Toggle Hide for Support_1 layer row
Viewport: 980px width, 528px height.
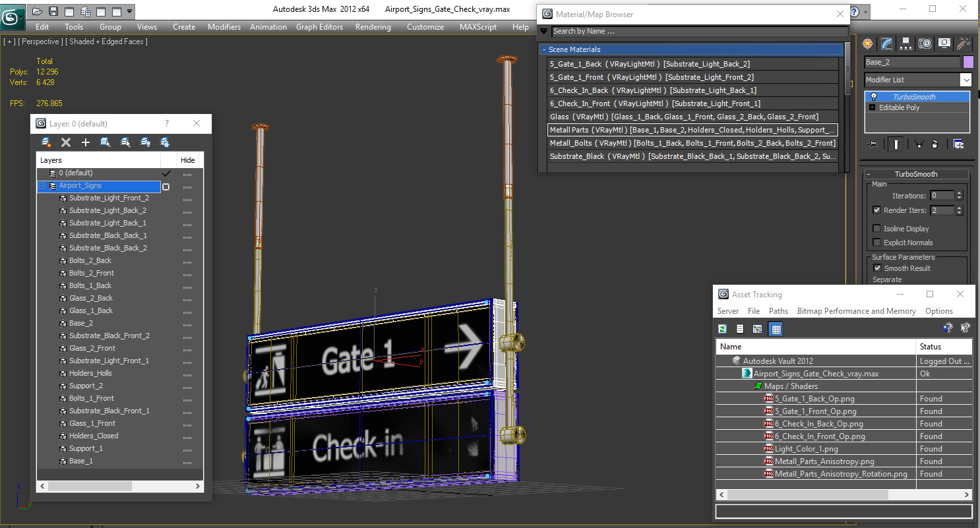[187, 449]
